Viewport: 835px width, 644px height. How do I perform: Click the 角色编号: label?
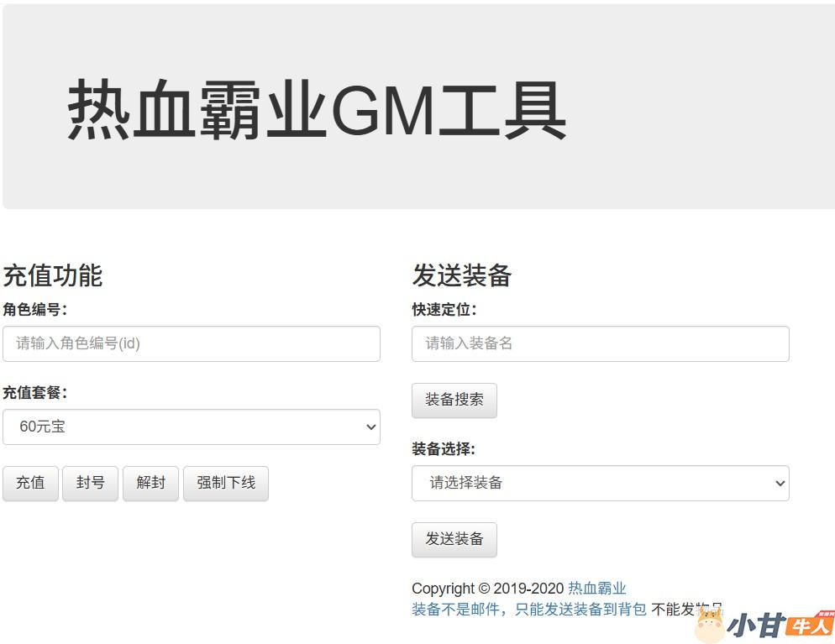(35, 309)
